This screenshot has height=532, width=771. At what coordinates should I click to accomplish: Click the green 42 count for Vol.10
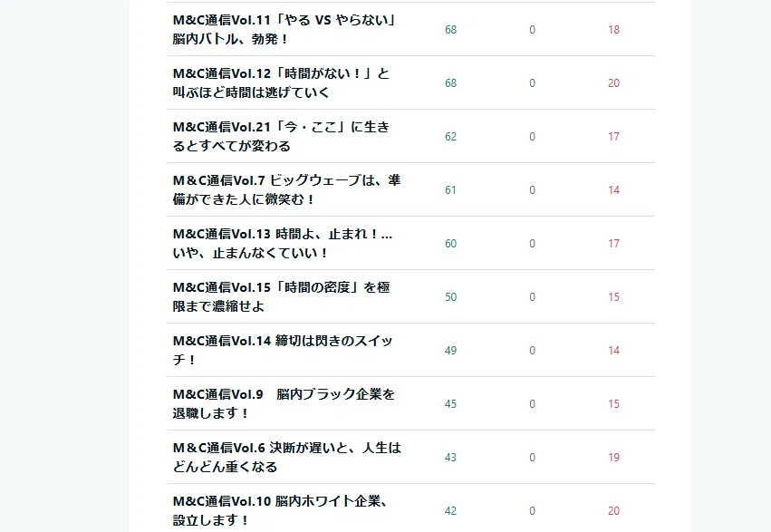[451, 511]
